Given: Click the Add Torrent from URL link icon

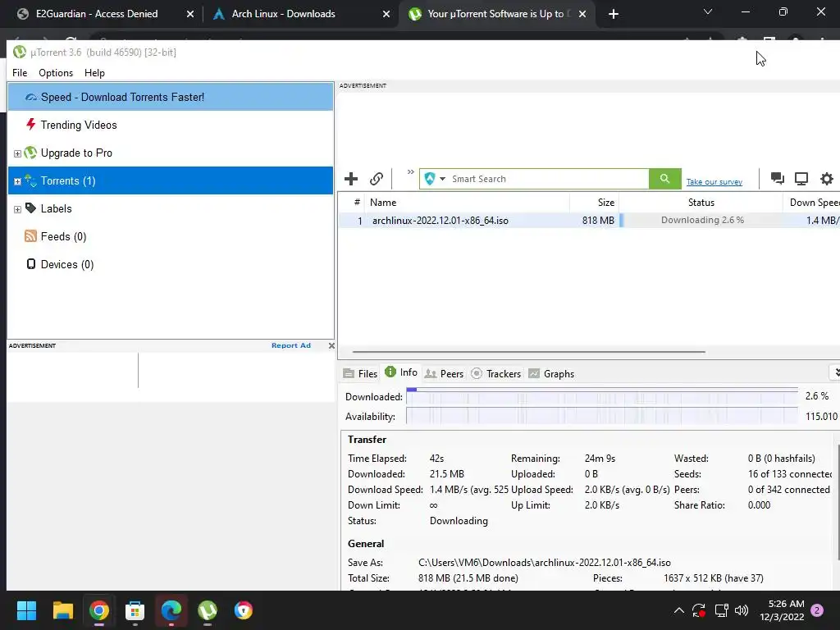Looking at the screenshot, I should click(x=377, y=178).
